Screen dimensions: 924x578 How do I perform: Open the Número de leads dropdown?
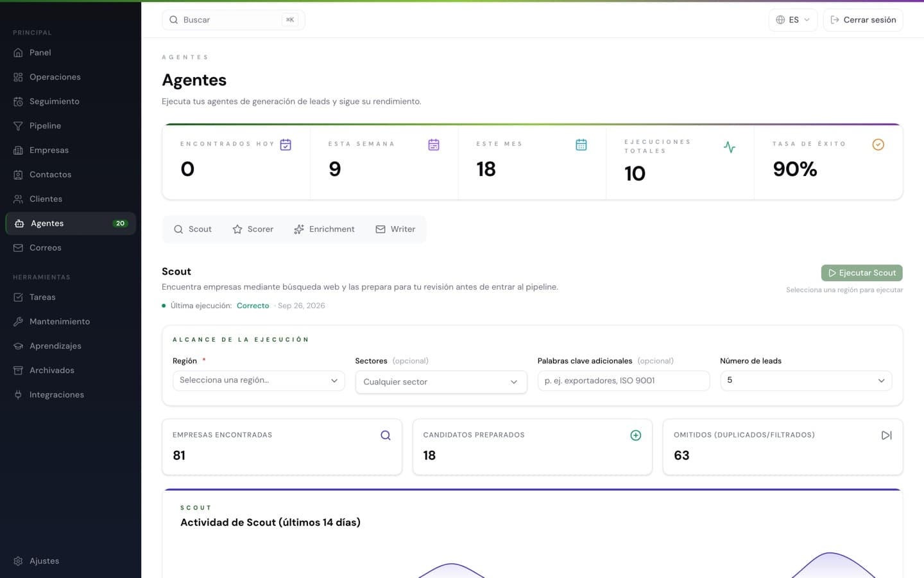pyautogui.click(x=806, y=381)
